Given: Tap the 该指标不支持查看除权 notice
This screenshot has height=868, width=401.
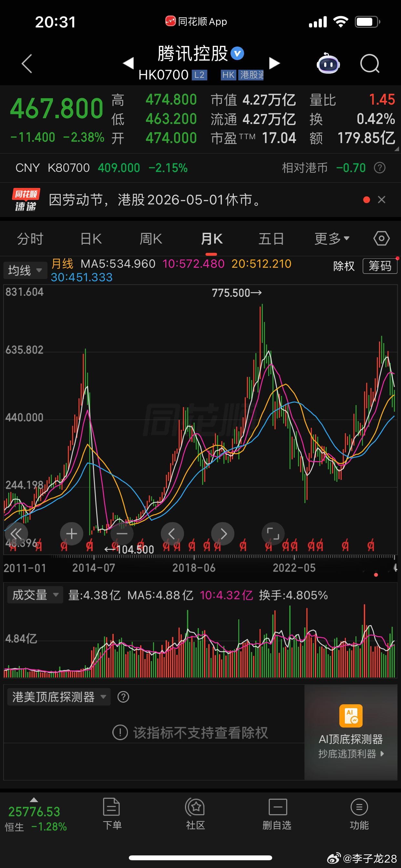Looking at the screenshot, I should pos(190,733).
